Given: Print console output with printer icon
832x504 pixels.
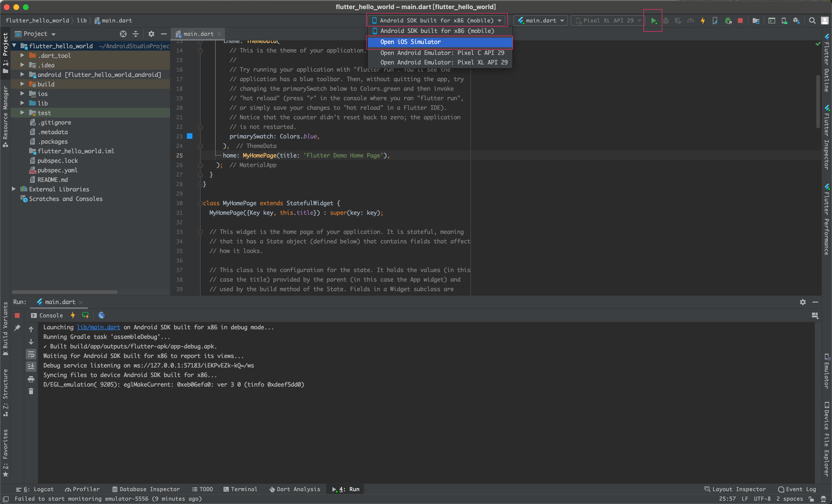Looking at the screenshot, I should coord(31,379).
